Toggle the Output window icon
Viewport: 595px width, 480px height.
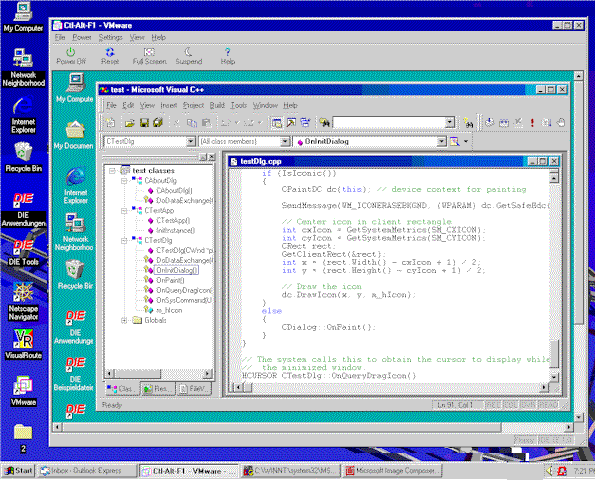pyautogui.click(x=291, y=123)
